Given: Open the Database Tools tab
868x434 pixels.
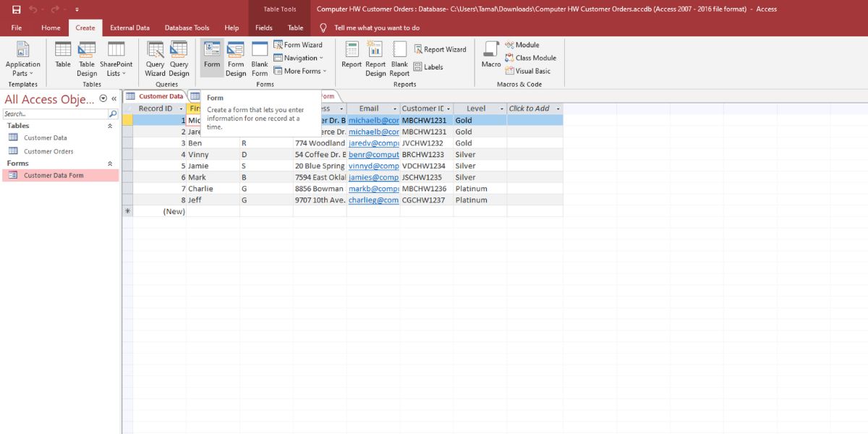Looking at the screenshot, I should 187,27.
